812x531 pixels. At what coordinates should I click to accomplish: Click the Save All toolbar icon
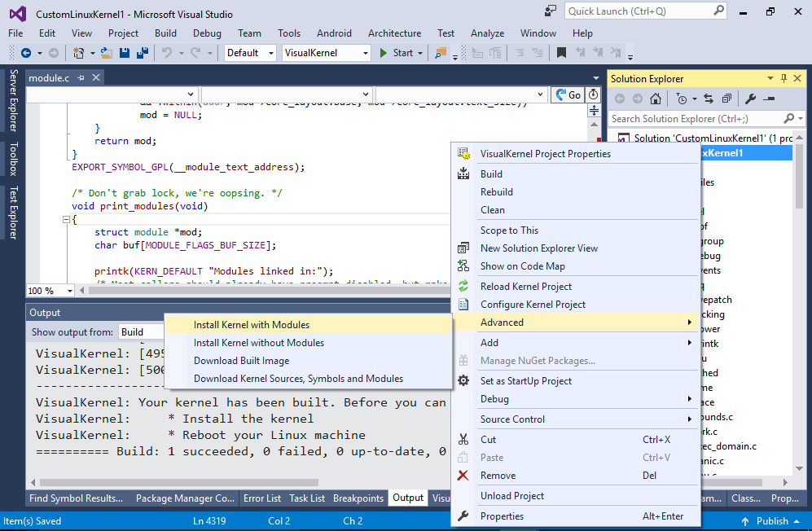coord(143,53)
